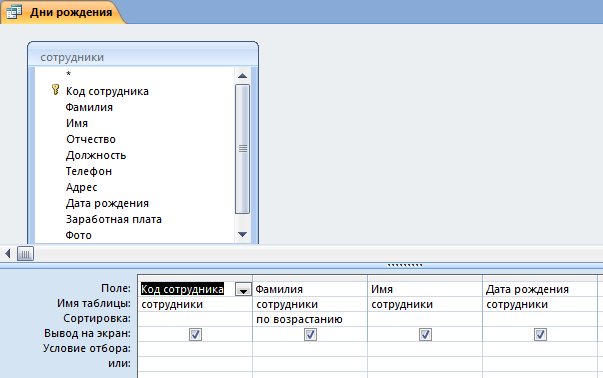The image size is (603, 378).
Task: Select the Заработная плата field
Action: coord(113,219)
